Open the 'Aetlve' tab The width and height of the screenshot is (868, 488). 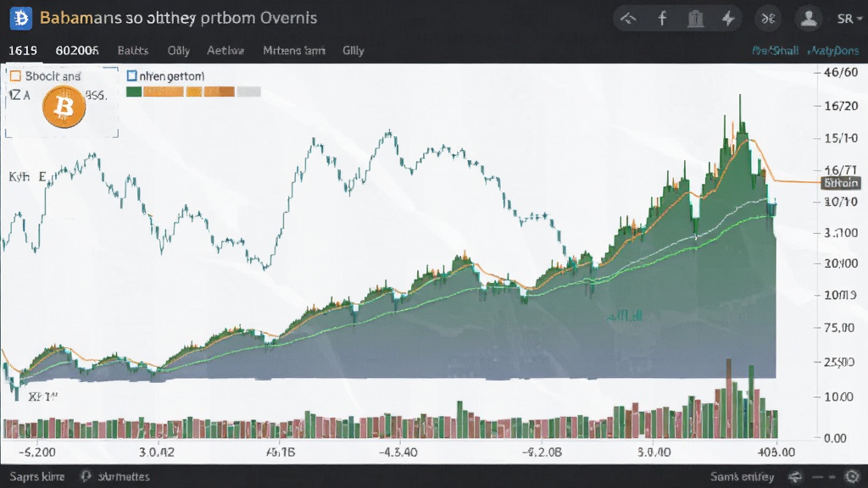point(225,50)
